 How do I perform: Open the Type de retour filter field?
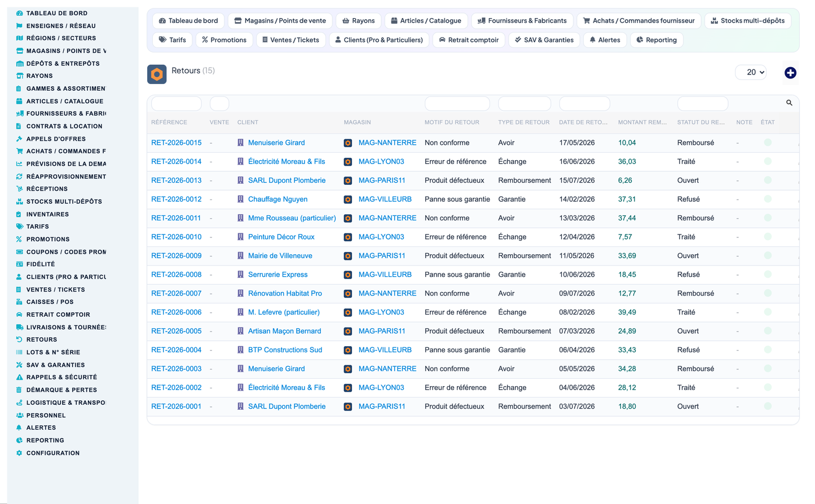pos(525,103)
